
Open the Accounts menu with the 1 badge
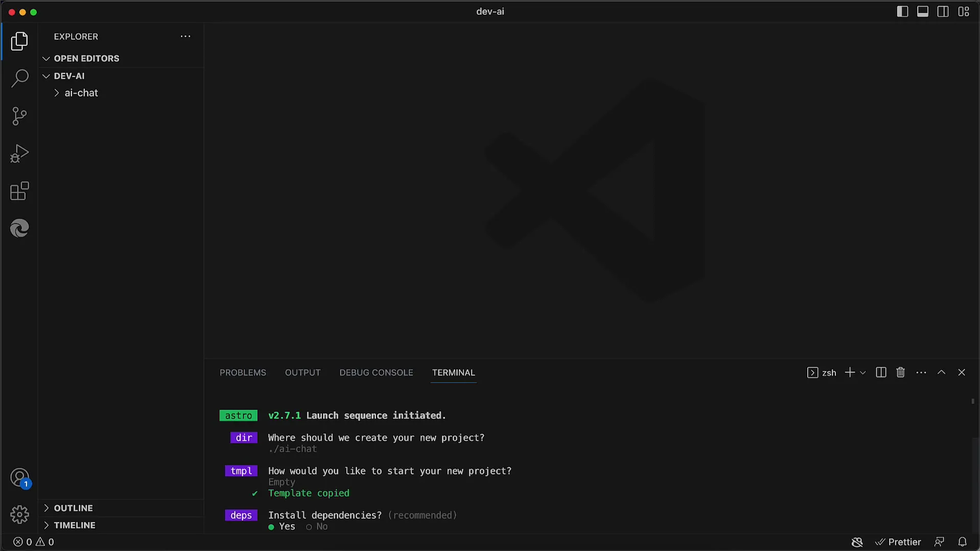(19, 478)
